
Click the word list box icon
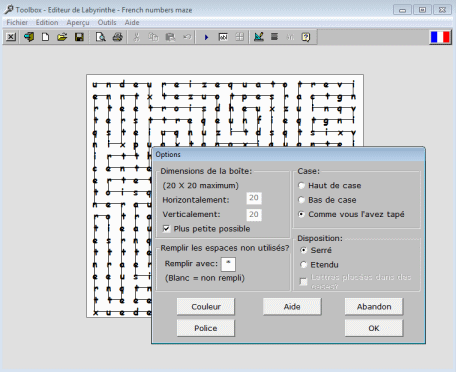click(x=223, y=37)
